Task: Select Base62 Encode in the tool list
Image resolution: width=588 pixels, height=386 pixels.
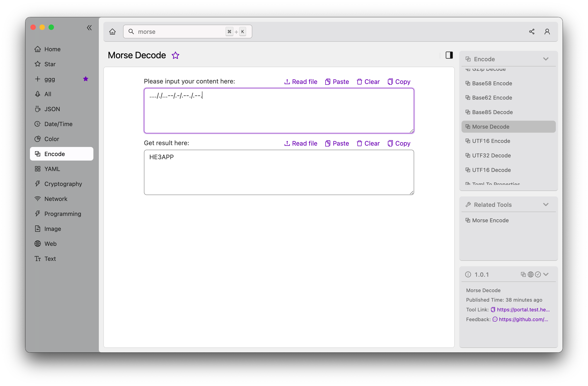Action: (508, 98)
